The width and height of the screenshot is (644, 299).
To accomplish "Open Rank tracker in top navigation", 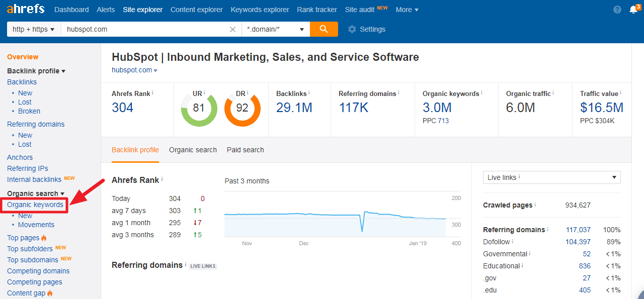I will click(x=317, y=10).
